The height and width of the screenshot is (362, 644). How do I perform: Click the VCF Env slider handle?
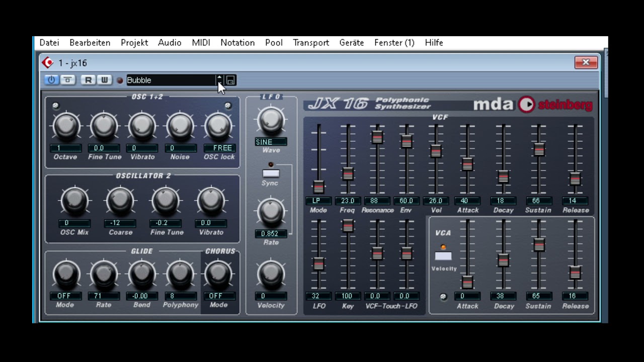coord(407,141)
